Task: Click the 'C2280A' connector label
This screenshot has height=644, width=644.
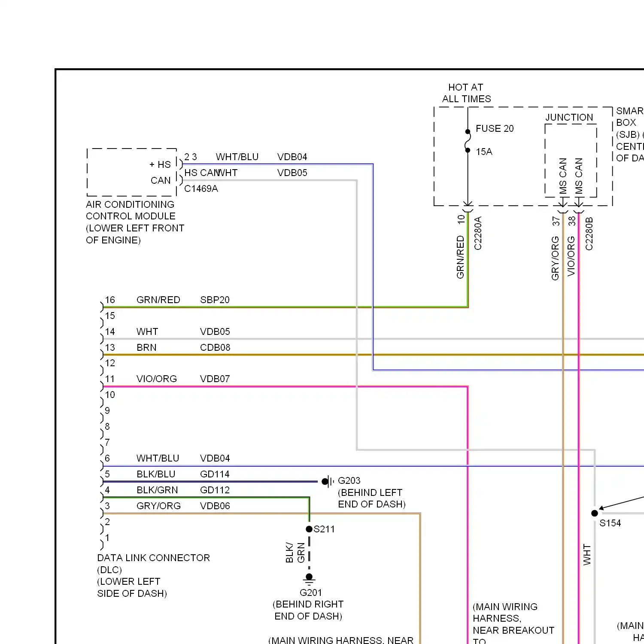Action: tap(478, 233)
